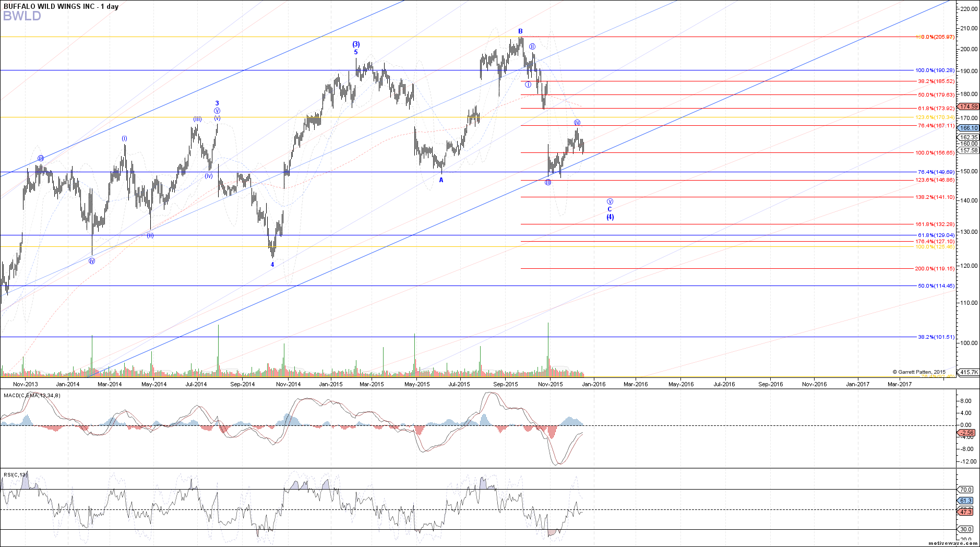Screen dimensions: 980x547
Task: Select the (3) wave label above 5
Action: (356, 44)
